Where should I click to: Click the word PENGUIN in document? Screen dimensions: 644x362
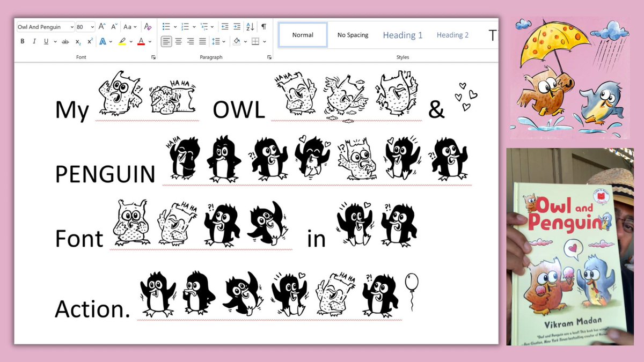(105, 174)
